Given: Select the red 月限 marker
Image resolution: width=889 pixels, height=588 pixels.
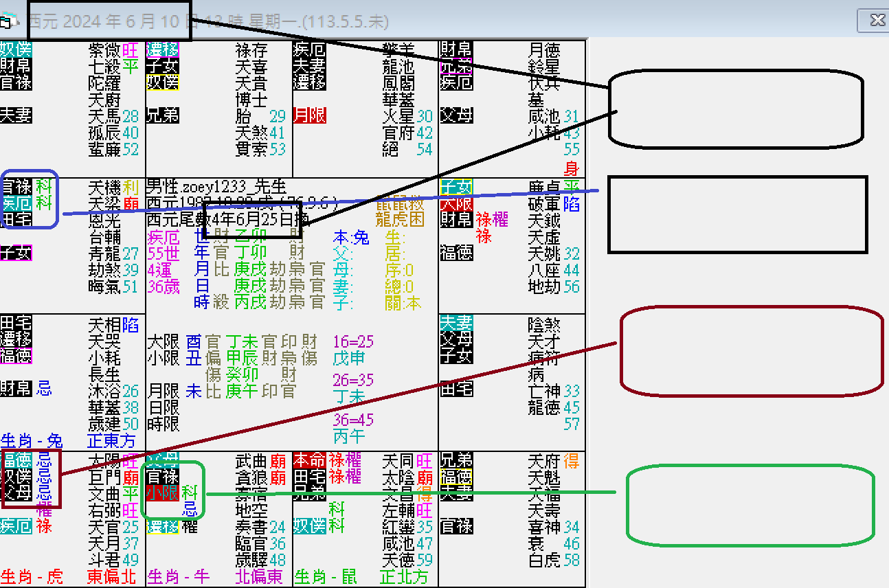Looking at the screenshot, I should [311, 115].
